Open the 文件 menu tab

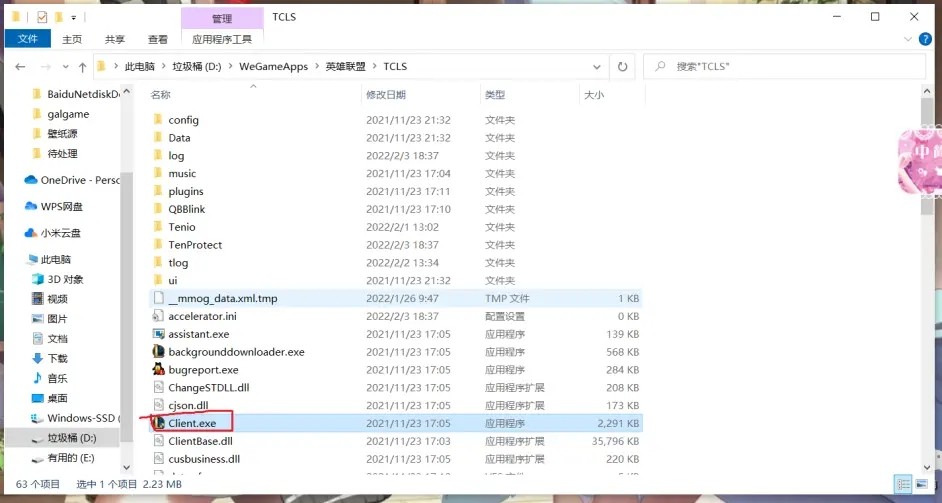tap(28, 39)
